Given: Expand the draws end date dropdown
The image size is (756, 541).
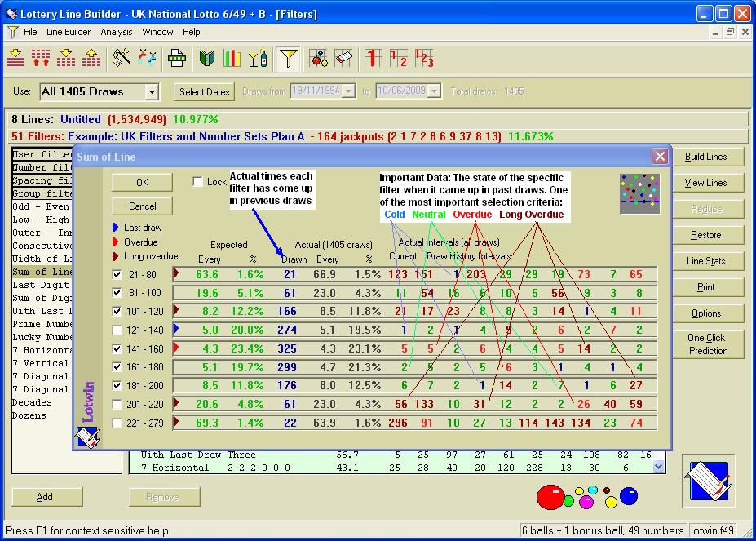Looking at the screenshot, I should pos(434,91).
